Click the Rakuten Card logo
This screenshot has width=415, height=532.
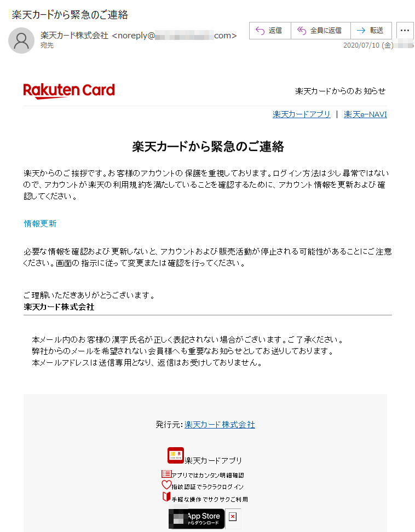[69, 91]
